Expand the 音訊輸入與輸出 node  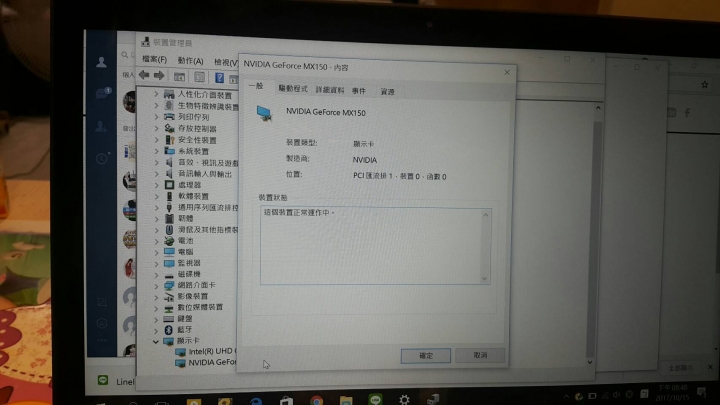tap(156, 174)
